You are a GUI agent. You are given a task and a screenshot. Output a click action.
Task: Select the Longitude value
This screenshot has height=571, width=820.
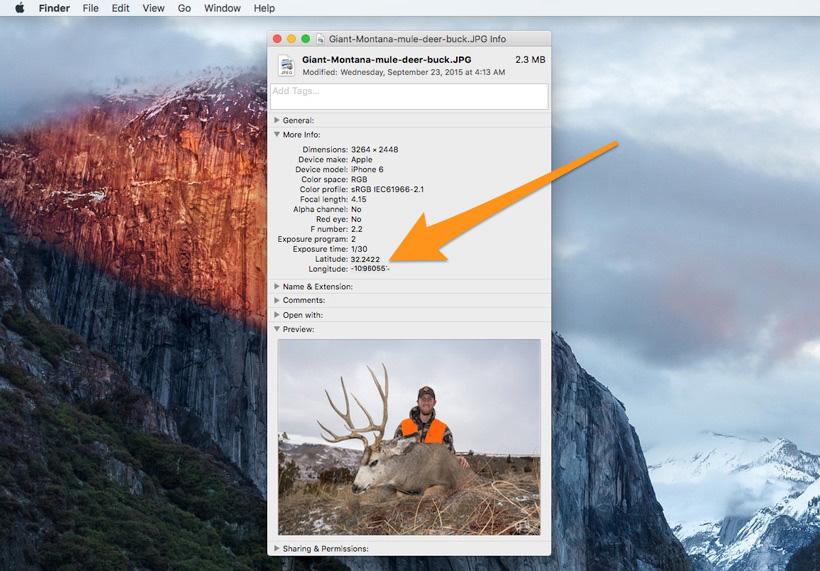[370, 269]
